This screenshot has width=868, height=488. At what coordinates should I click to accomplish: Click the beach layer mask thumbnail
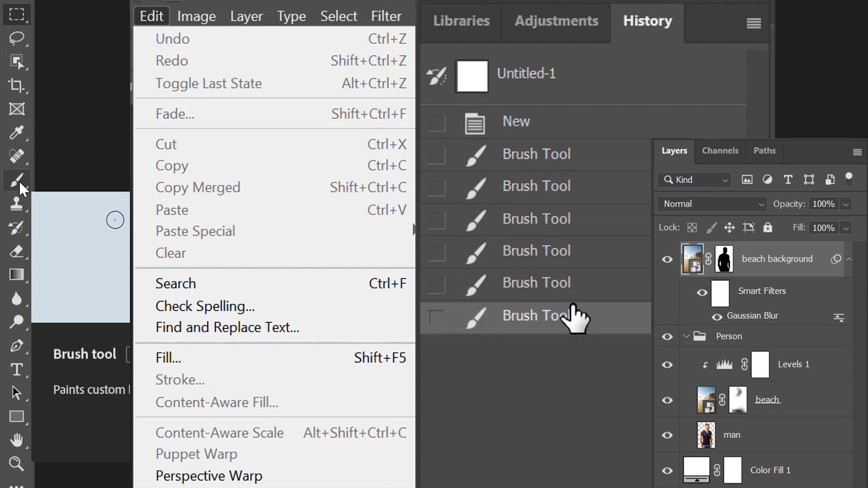(737, 400)
